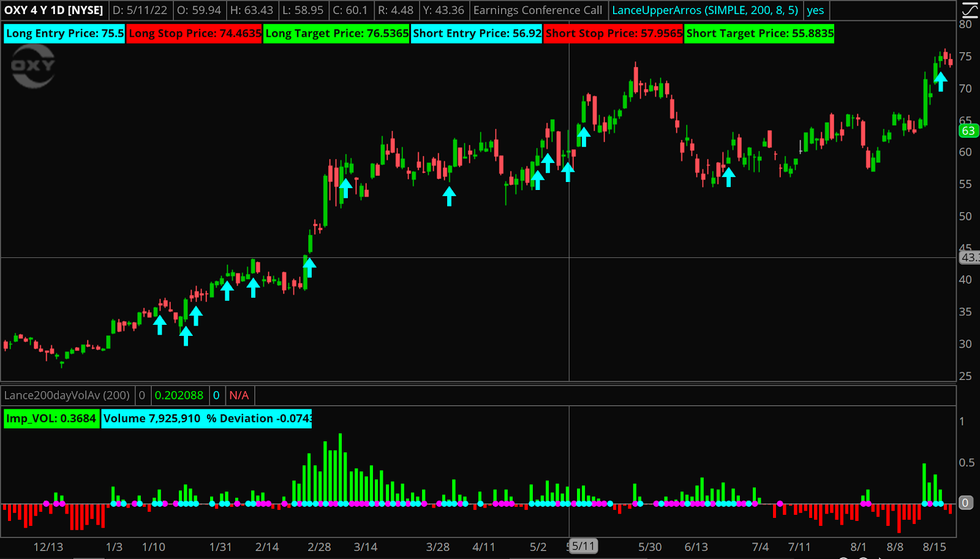This screenshot has width=980, height=559.
Task: Open the Lance200dayVolAv (200) study title
Action: click(x=67, y=395)
